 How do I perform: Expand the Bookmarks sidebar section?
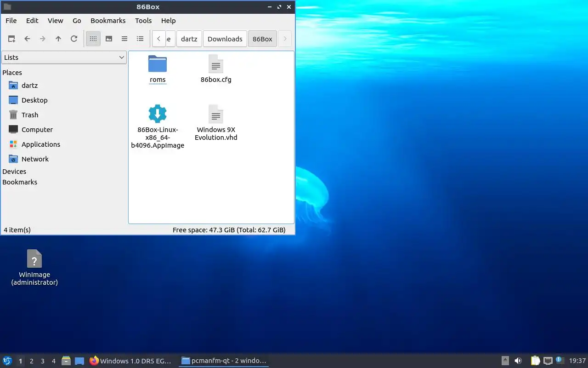tap(20, 182)
